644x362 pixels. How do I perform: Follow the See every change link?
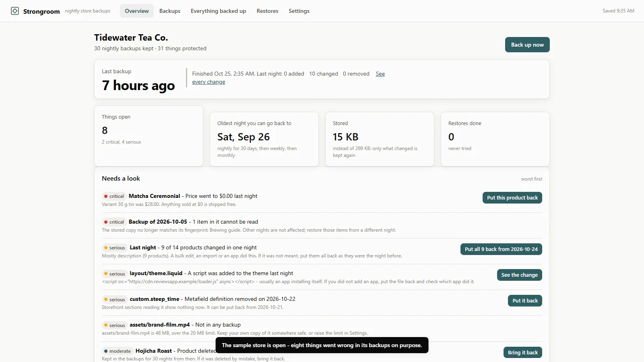click(208, 82)
